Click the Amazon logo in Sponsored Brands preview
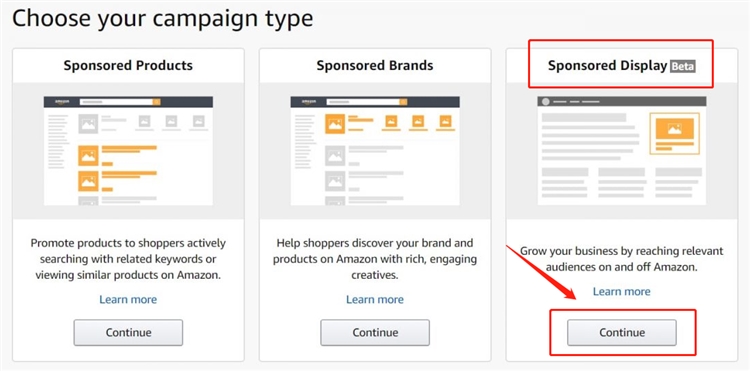The image size is (750, 371). [309, 102]
